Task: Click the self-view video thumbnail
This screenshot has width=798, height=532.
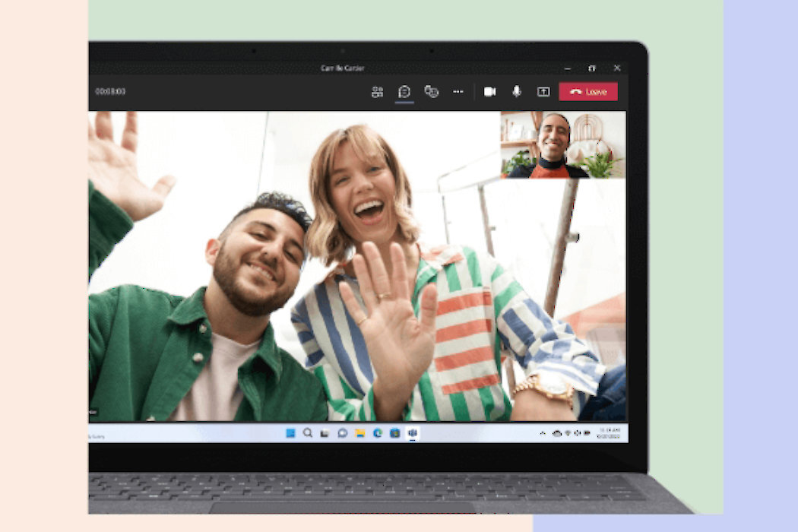Action: click(x=562, y=144)
